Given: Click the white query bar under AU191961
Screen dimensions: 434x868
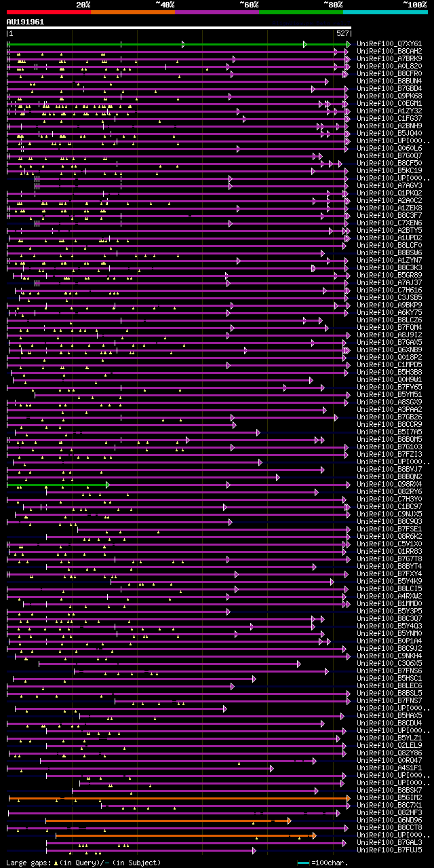Looking at the screenshot, I should click(178, 28).
